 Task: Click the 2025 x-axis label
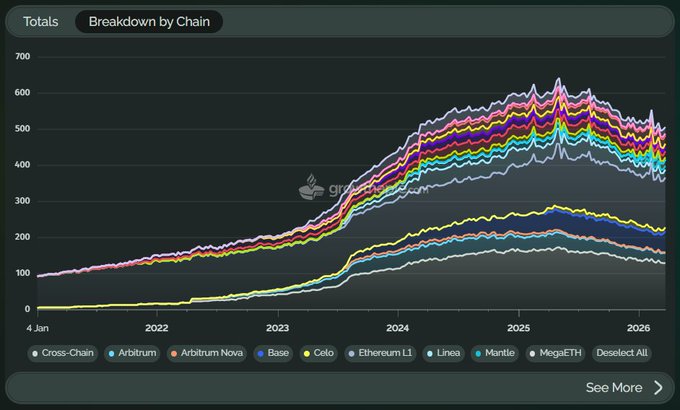[x=519, y=328]
